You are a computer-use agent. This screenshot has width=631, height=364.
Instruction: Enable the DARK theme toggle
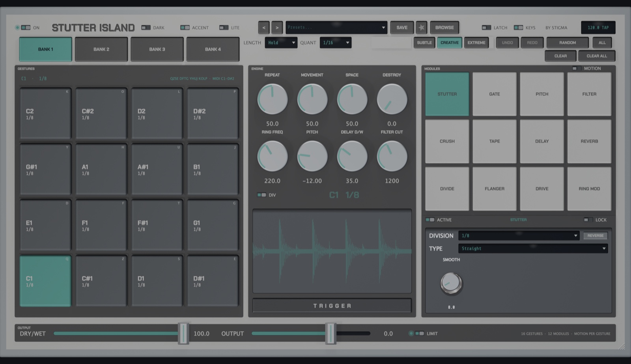coord(146,28)
